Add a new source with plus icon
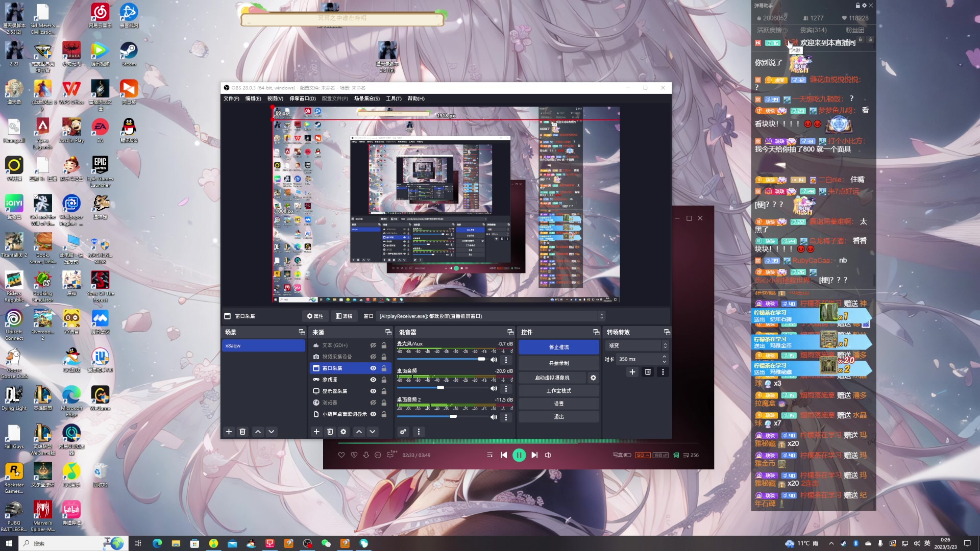Viewport: 980px width, 551px height. (316, 432)
